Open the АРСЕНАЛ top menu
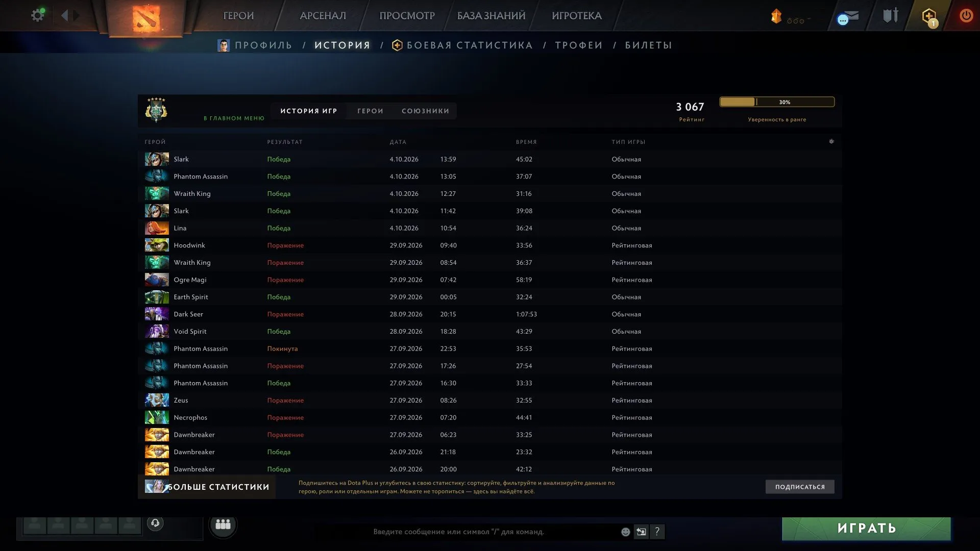The height and width of the screenshot is (551, 980). click(x=323, y=16)
